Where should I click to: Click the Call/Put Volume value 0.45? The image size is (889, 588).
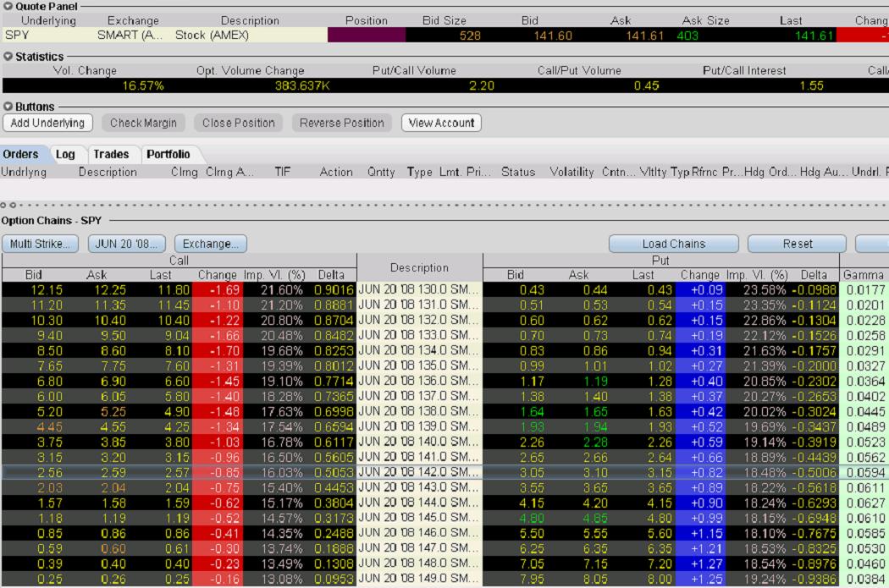click(x=646, y=85)
